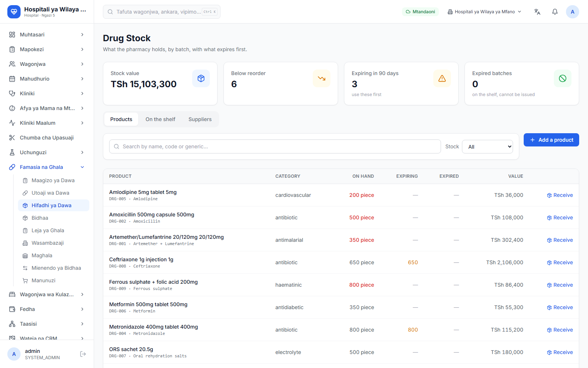Image resolution: width=588 pixels, height=368 pixels.
Task: Expand the Muhtasari menu chevron
Action: (82, 35)
